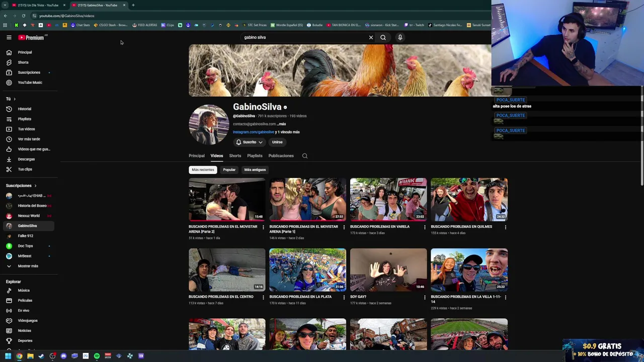This screenshot has width=644, height=362.
Task: Expand 'Mostrar más' subscriptions
Action: click(x=28, y=266)
